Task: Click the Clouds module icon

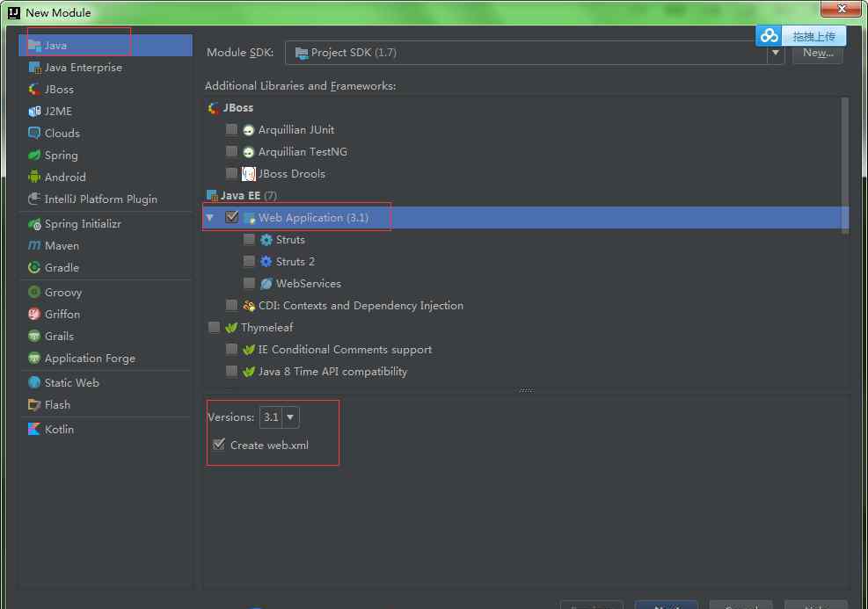Action: (x=34, y=134)
